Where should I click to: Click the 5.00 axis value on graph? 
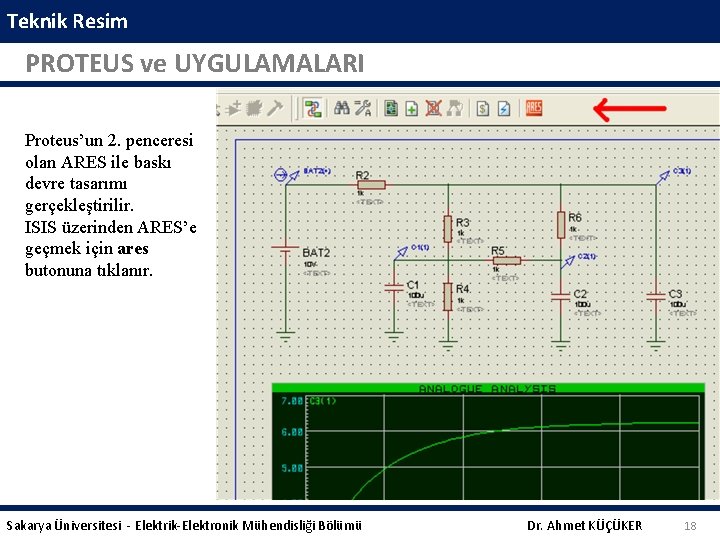pyautogui.click(x=292, y=468)
